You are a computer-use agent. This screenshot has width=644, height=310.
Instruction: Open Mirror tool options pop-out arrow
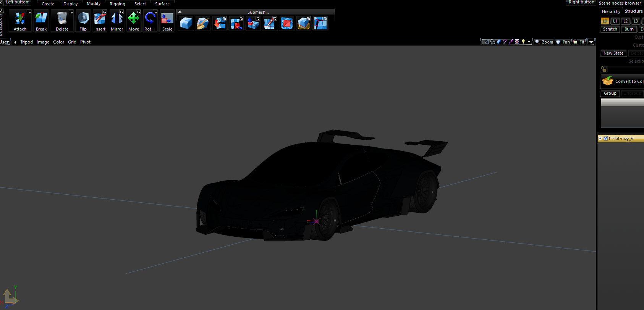121,12
